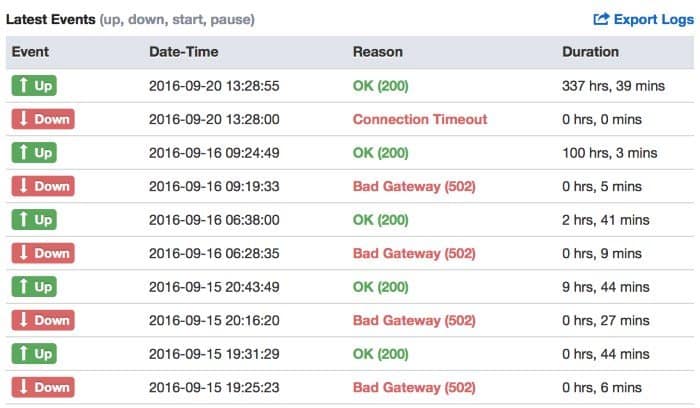Sort by the Date-Time column header
Screen dimensions: 700x408
pos(183,52)
